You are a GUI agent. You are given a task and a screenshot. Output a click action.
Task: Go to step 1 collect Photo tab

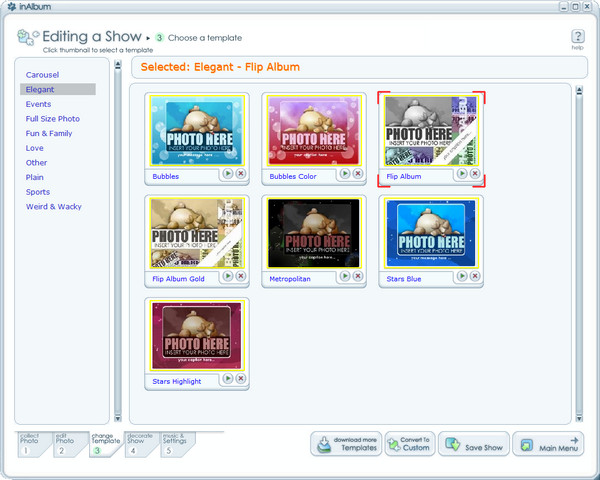coord(30,444)
